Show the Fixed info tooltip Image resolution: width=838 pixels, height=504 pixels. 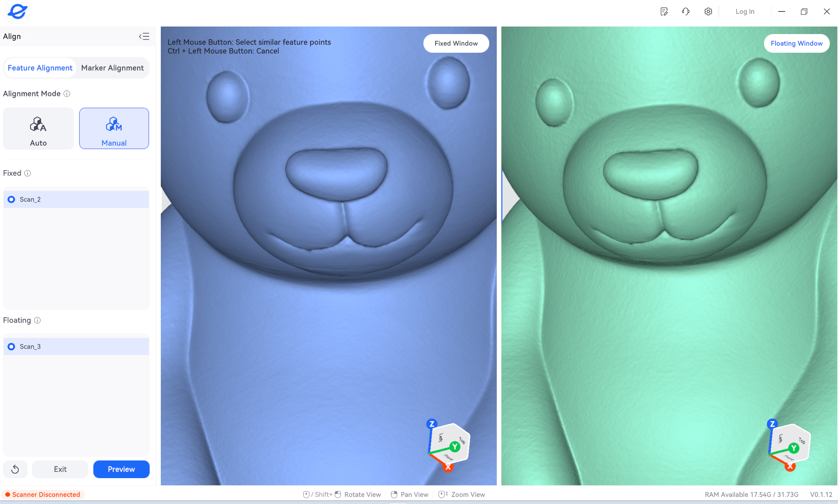click(28, 173)
